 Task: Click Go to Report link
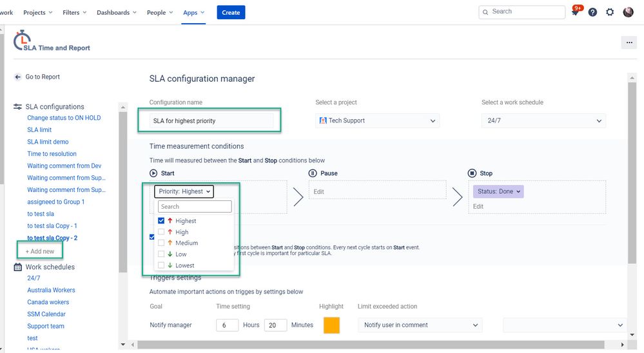pos(43,77)
